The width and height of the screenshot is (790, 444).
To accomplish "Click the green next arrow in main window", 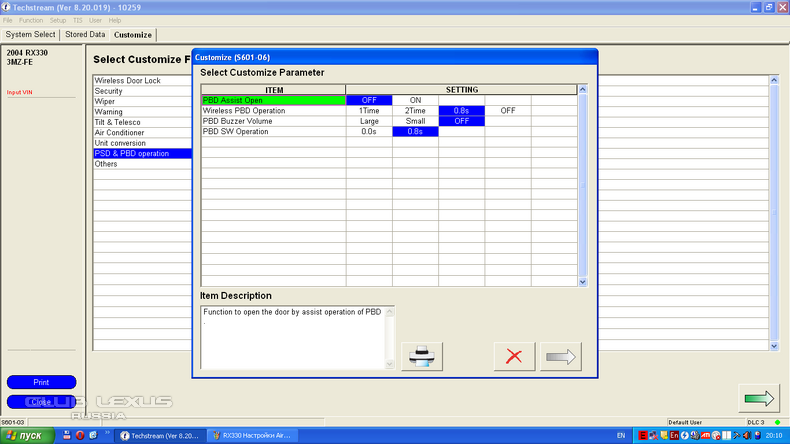I will click(x=759, y=399).
